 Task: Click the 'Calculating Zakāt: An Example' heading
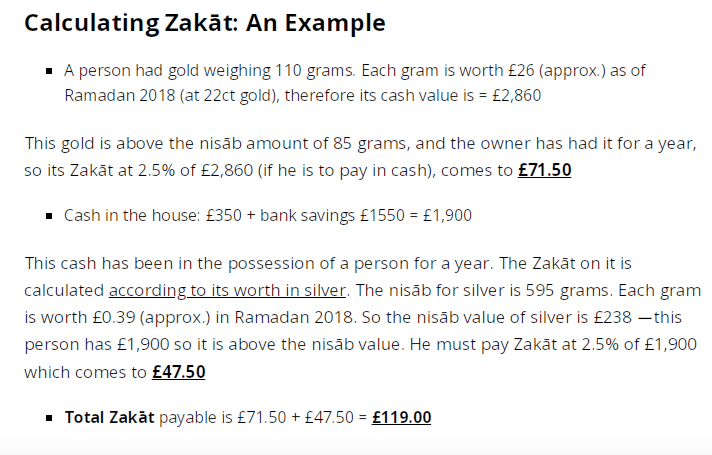pyautogui.click(x=205, y=23)
